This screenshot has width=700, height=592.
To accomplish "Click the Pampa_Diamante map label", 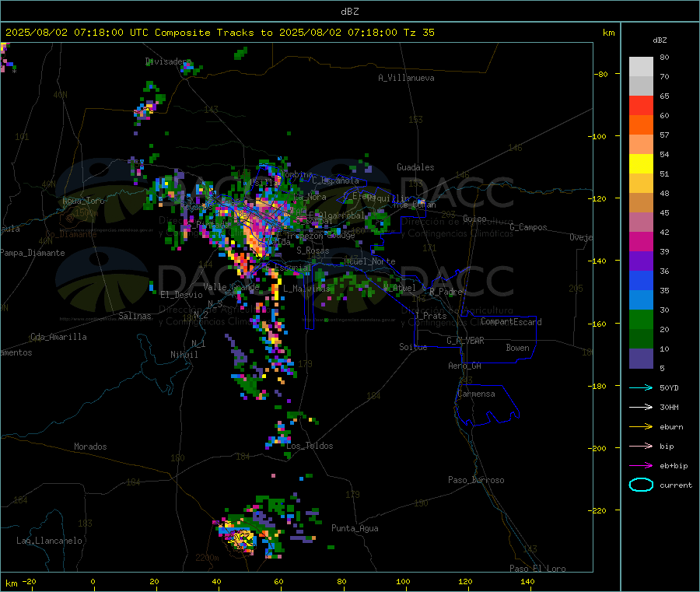I will coord(33,253).
